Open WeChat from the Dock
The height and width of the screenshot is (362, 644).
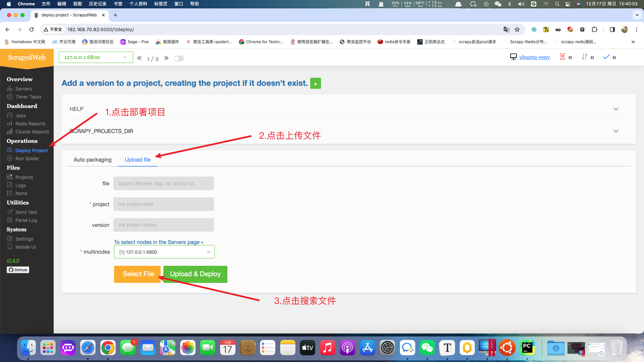click(427, 348)
